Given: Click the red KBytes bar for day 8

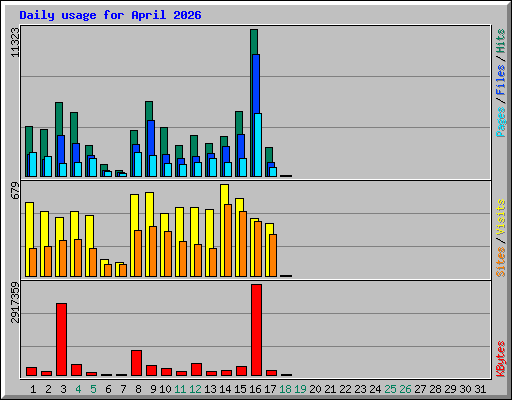Looking at the screenshot, I should point(136,363).
